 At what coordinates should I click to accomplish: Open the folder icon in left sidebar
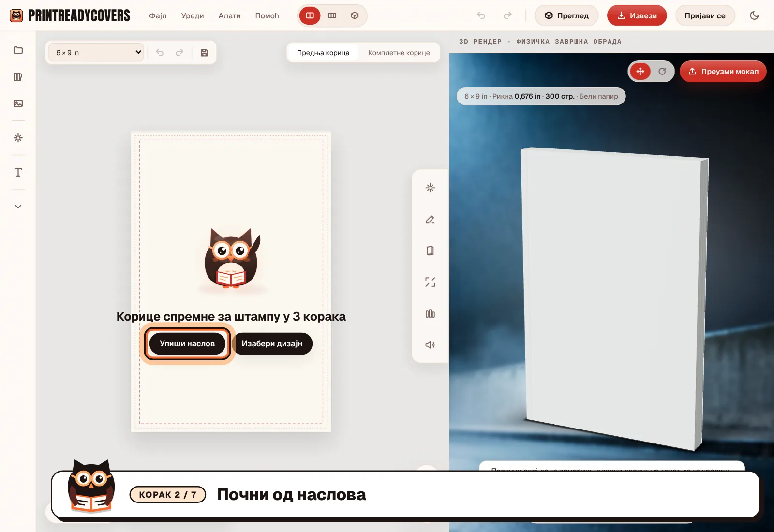click(x=18, y=50)
